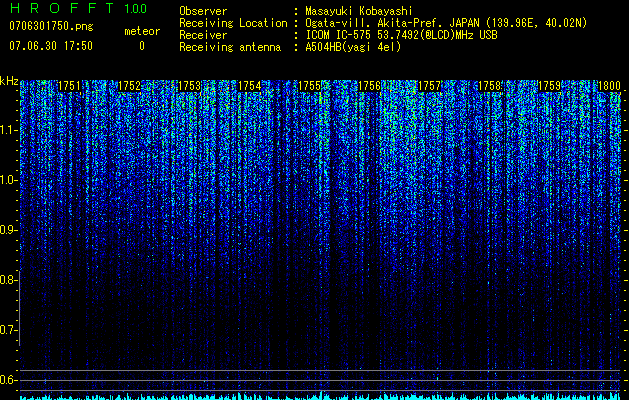Click the version number 1.0.0
Image resolution: width=629 pixels, height=400 pixels.
[x=136, y=8]
